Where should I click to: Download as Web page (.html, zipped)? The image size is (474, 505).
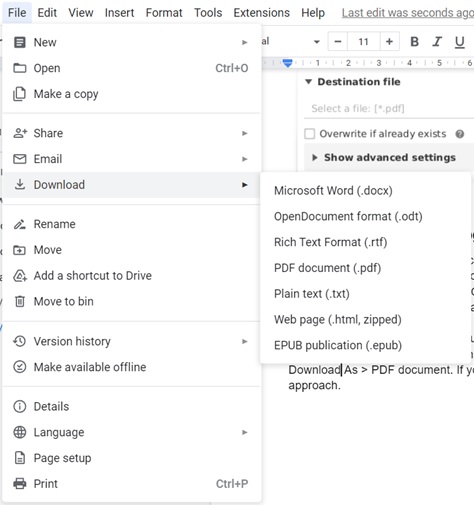(x=366, y=319)
